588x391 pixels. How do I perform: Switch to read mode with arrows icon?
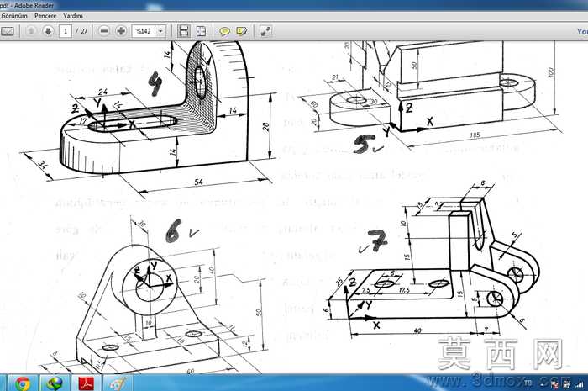(x=266, y=31)
